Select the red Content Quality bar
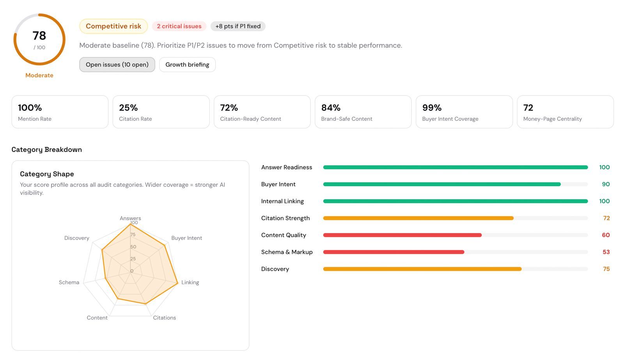The height and width of the screenshot is (364, 624). tap(402, 235)
